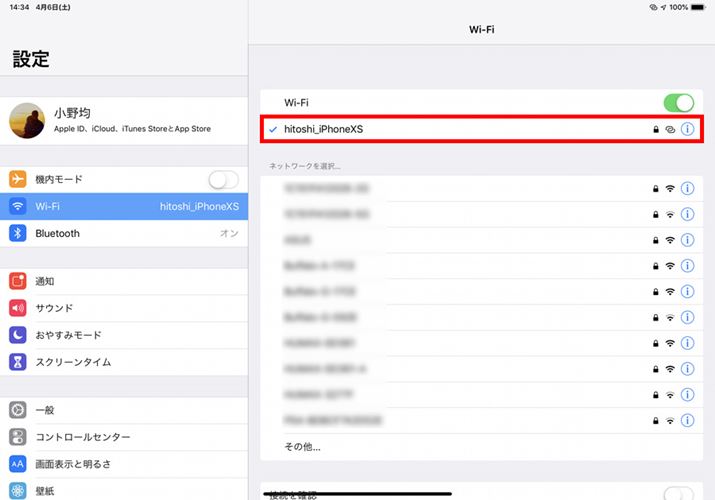Tap the info icon for hitoshi_iPhoneXS

click(x=687, y=129)
